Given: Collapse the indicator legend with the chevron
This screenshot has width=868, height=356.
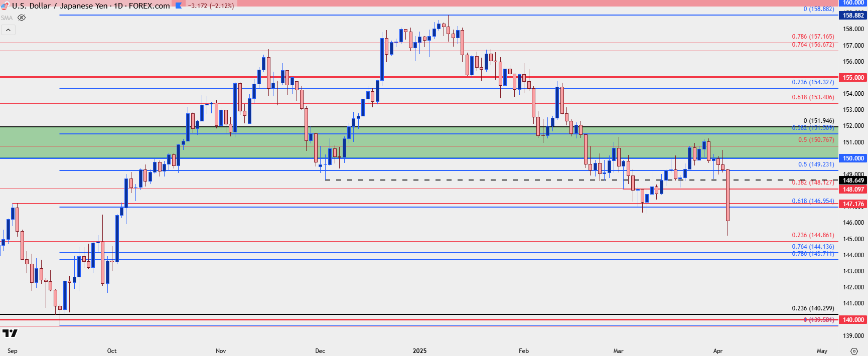Looking at the screenshot, I should [8, 30].
